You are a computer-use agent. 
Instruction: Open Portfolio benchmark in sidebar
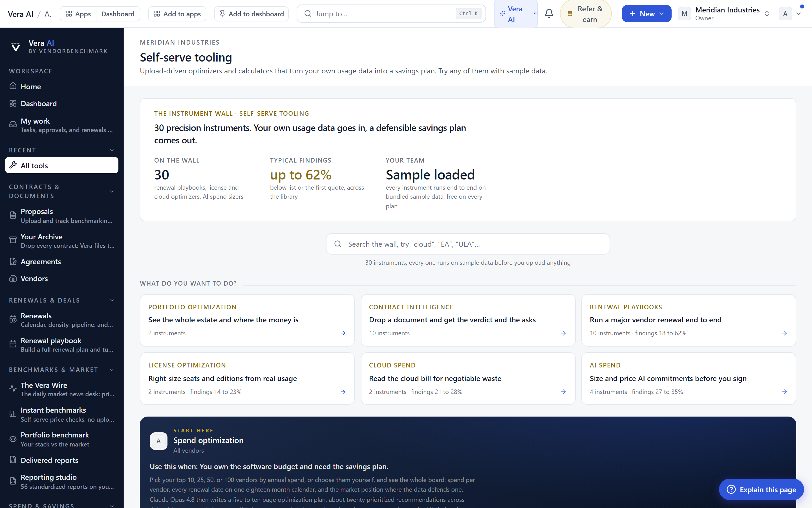tap(62, 439)
